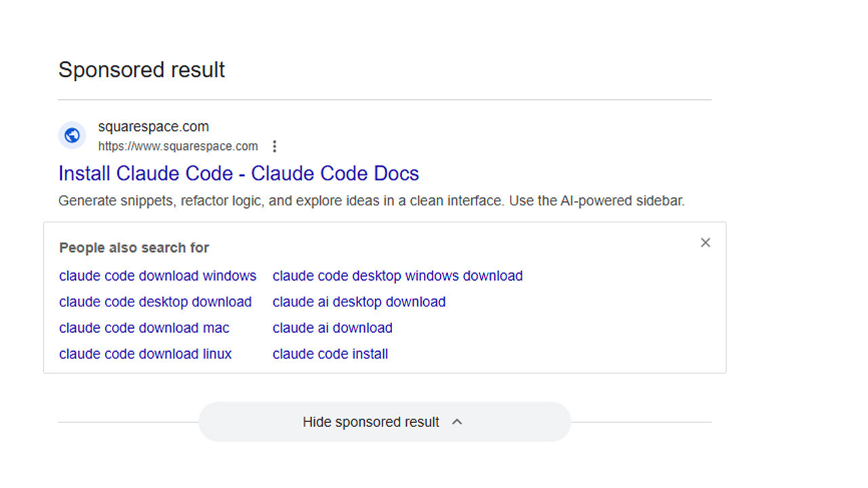Click the People also search for heading
Image resolution: width=868 pixels, height=488 pixels.
pos(134,248)
